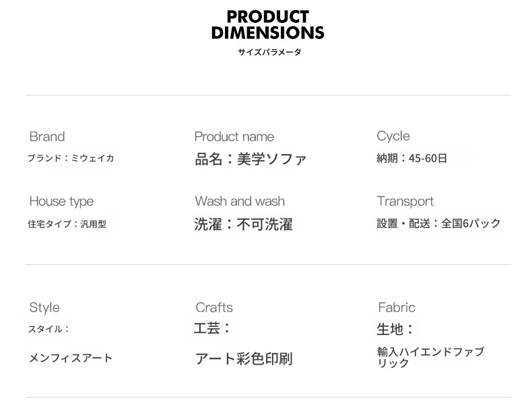
Task: Click the 設置・配送：全国6パック text
Action: point(438,223)
